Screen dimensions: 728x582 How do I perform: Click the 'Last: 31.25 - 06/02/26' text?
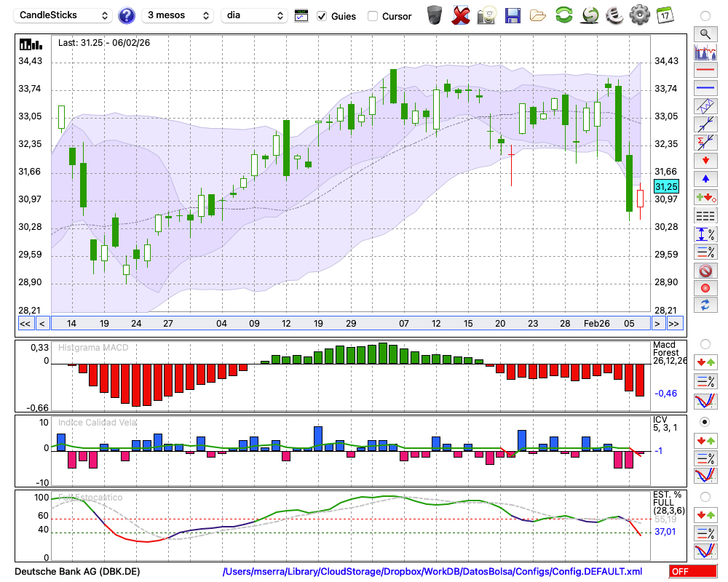[104, 43]
